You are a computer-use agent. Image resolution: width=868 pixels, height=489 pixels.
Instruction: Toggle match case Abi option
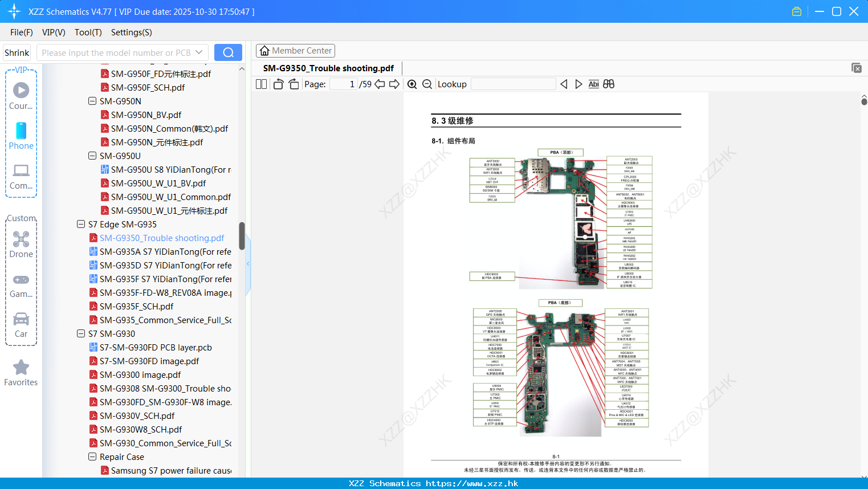(593, 84)
